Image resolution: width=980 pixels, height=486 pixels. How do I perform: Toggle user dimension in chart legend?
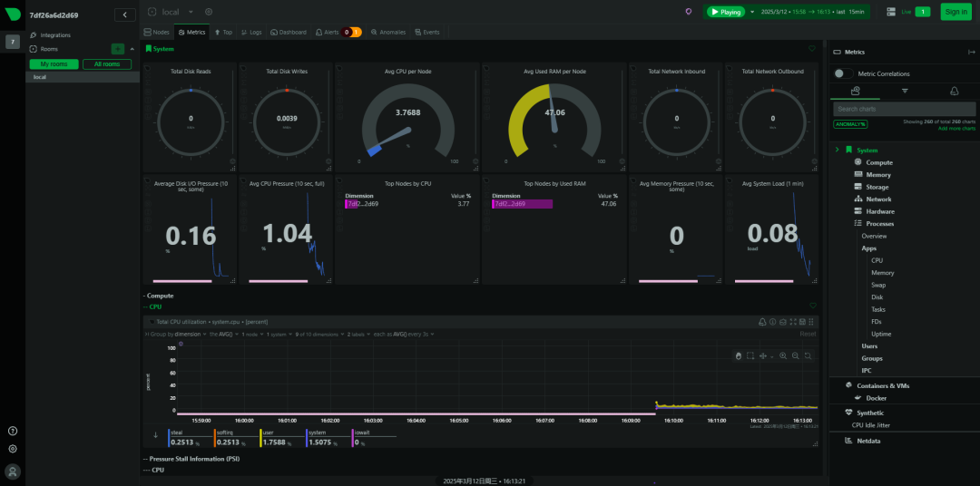pos(280,438)
